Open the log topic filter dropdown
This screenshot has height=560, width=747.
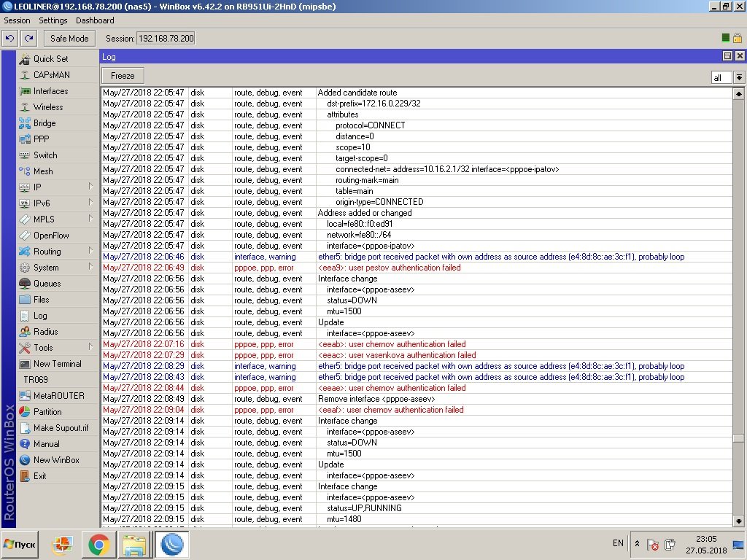tap(739, 77)
